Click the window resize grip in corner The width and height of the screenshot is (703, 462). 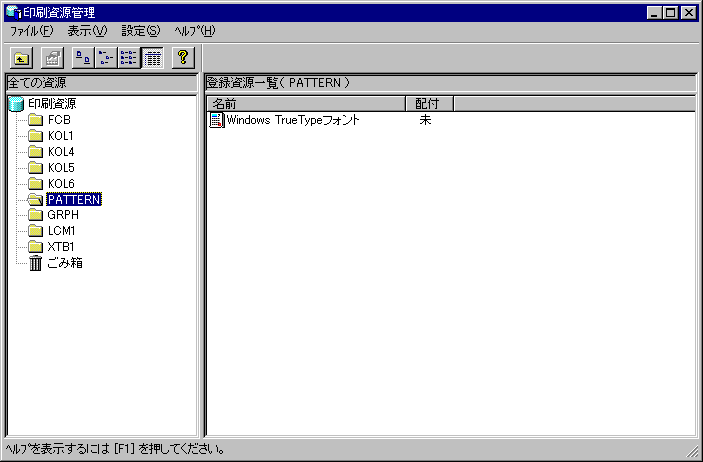[693, 452]
